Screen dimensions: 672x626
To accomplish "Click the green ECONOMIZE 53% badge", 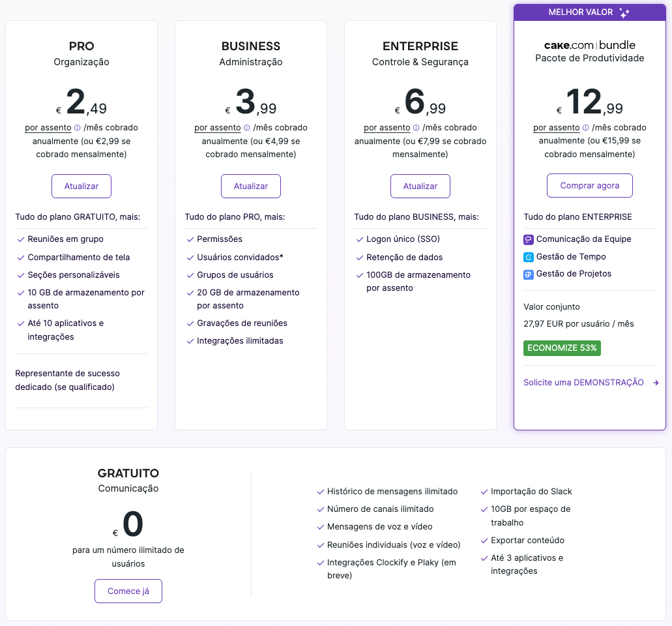I will [x=562, y=348].
